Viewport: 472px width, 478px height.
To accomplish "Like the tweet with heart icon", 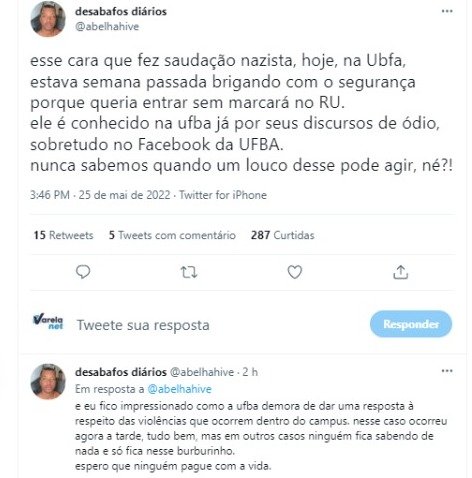I will tap(295, 272).
